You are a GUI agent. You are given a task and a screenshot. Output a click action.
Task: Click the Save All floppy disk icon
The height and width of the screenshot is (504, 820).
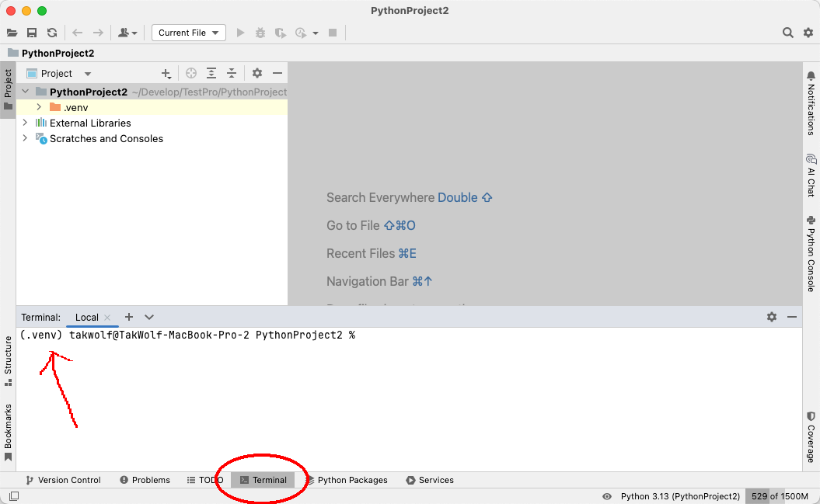32,33
